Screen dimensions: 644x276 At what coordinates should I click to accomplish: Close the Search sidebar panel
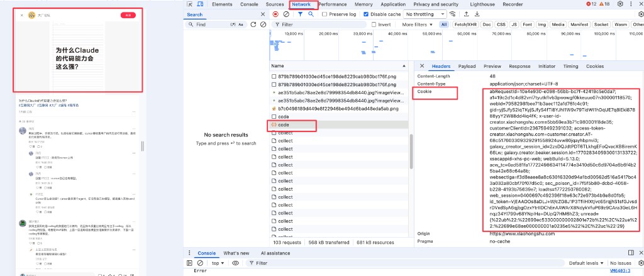(x=263, y=14)
